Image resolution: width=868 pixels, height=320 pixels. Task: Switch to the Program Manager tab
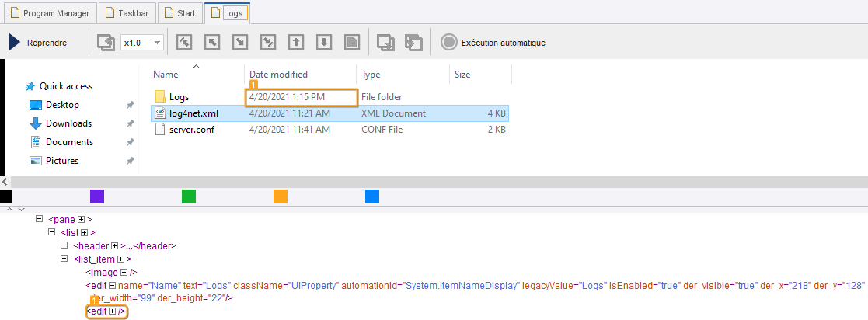tap(49, 13)
